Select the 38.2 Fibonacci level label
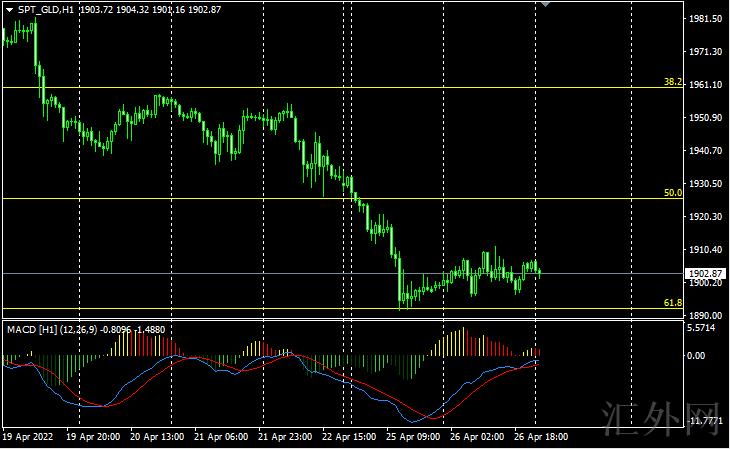This screenshot has height=449, width=730. point(673,81)
